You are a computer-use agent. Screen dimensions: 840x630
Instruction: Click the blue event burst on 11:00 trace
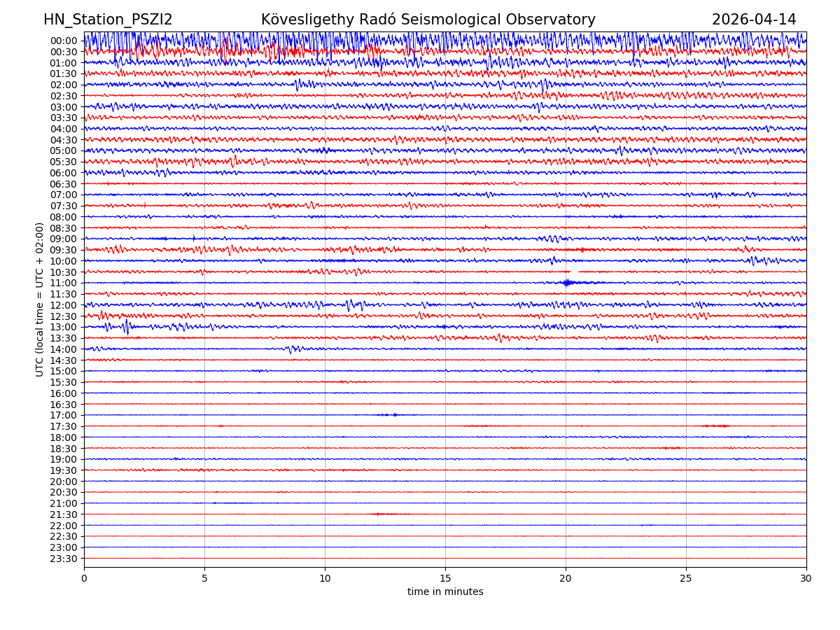coord(567,283)
